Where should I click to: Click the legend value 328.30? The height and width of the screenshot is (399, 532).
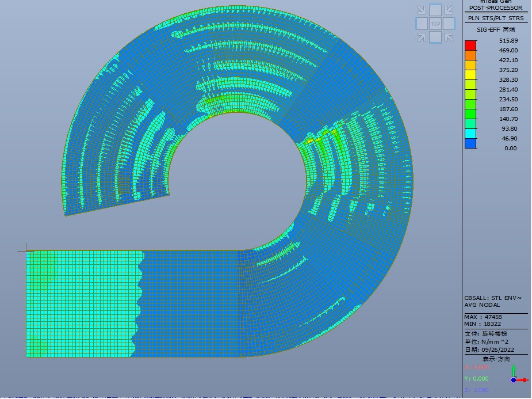pos(508,80)
